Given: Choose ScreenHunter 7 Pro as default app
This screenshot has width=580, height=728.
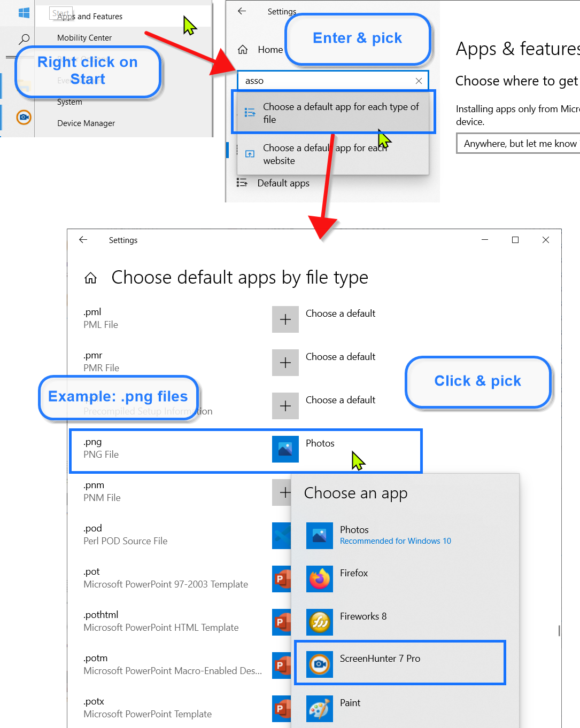Looking at the screenshot, I should coord(380,659).
